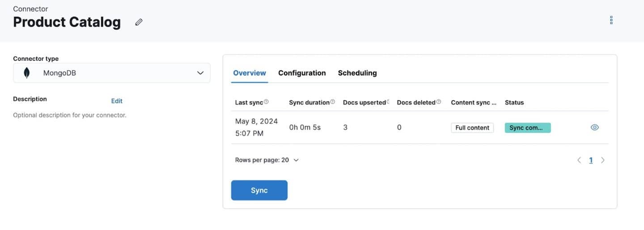
Task: Switch to the Configuration tab
Action: pos(302,73)
